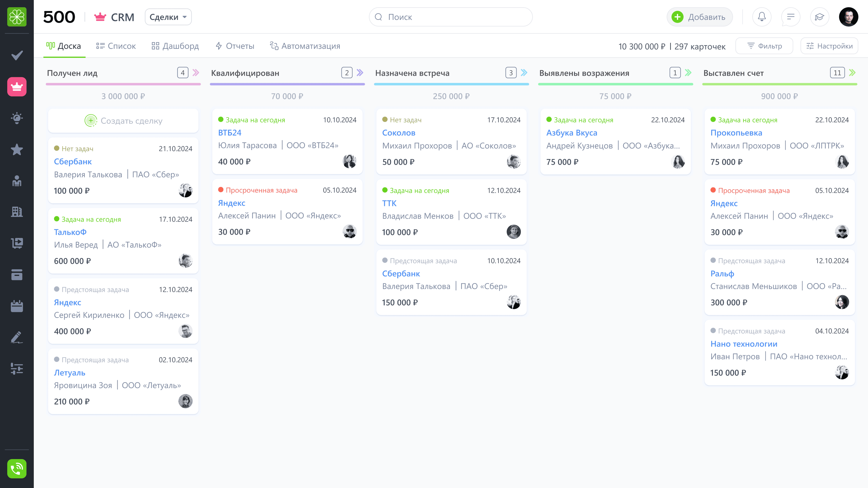Click the total 10 300 000 ₽ summary
868x488 pixels.
(x=642, y=47)
